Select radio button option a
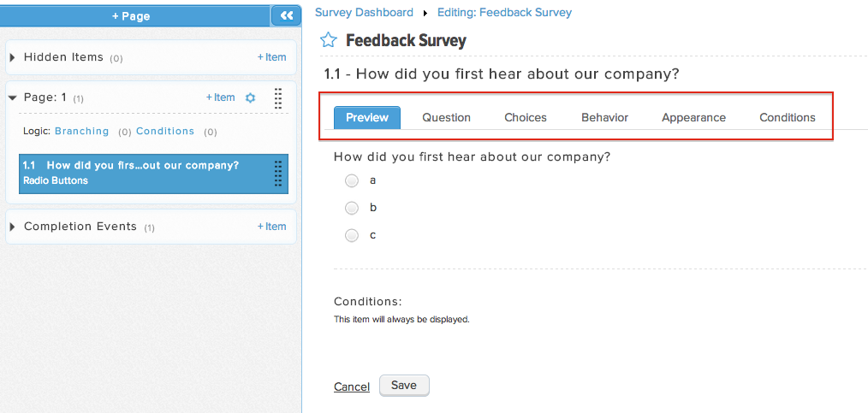 tap(352, 180)
